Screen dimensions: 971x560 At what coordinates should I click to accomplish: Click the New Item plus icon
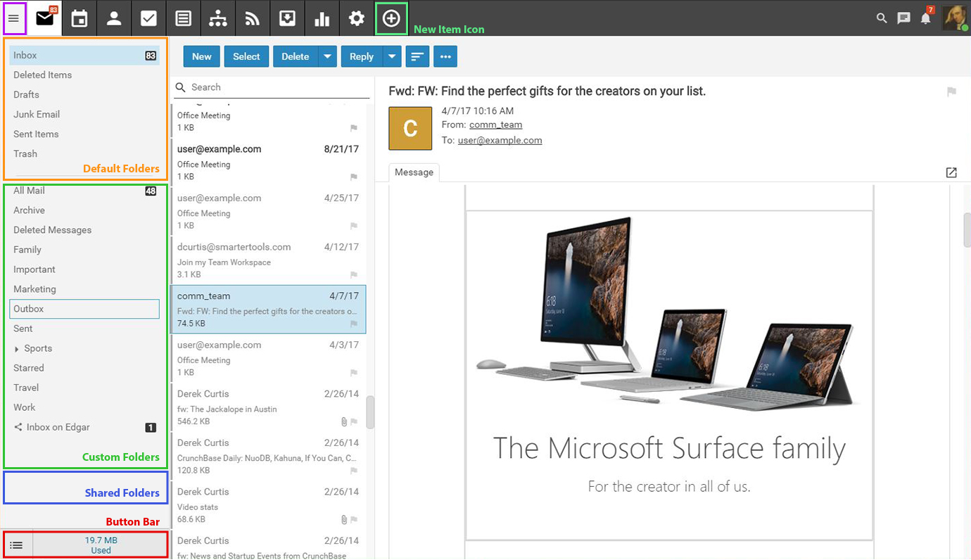pyautogui.click(x=392, y=18)
